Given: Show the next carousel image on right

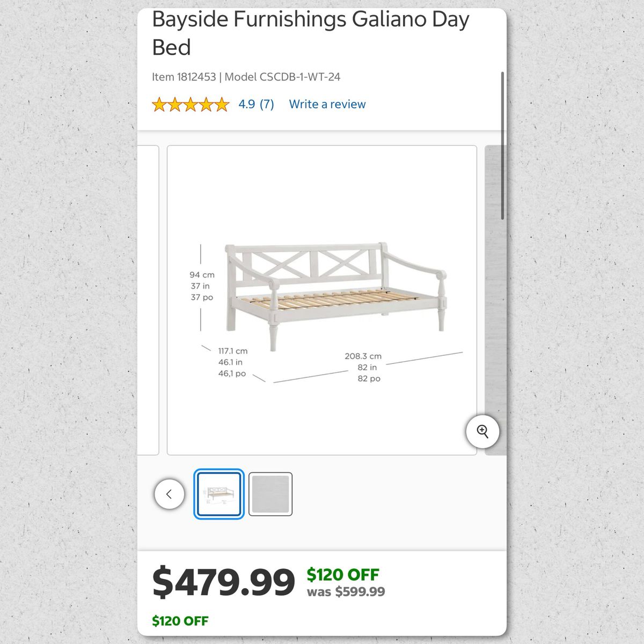Looking at the screenshot, I should 495,300.
